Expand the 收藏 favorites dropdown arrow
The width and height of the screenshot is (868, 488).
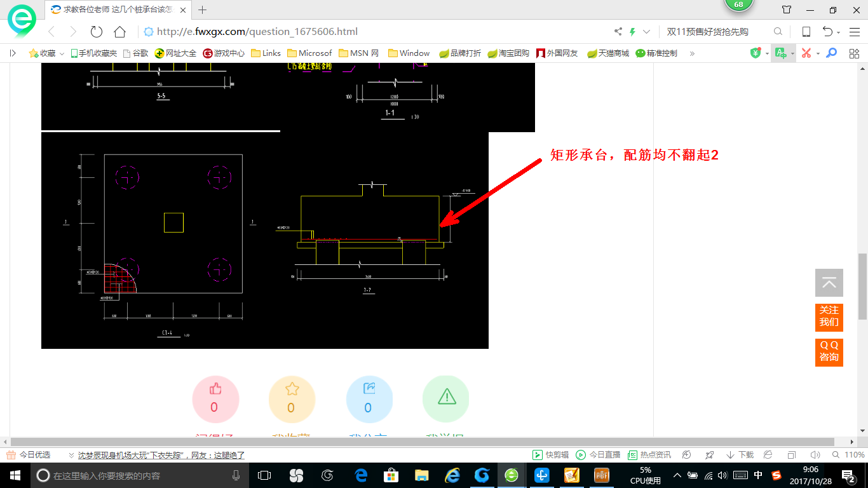coord(62,53)
